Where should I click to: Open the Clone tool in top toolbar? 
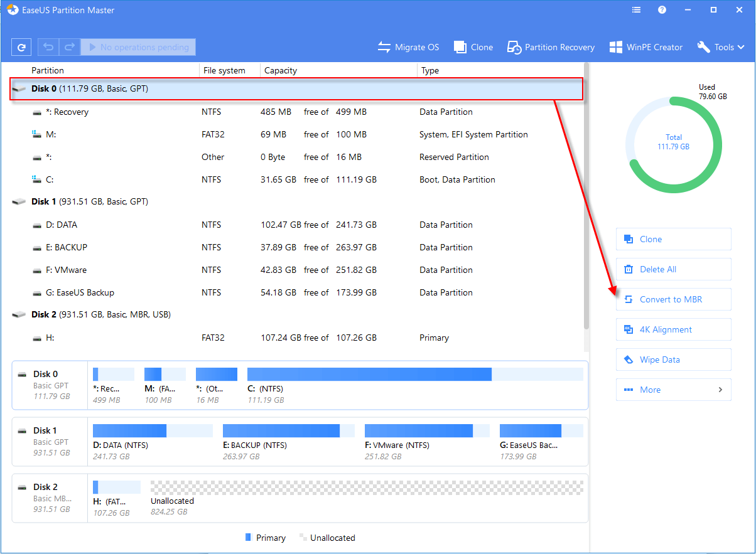point(473,47)
